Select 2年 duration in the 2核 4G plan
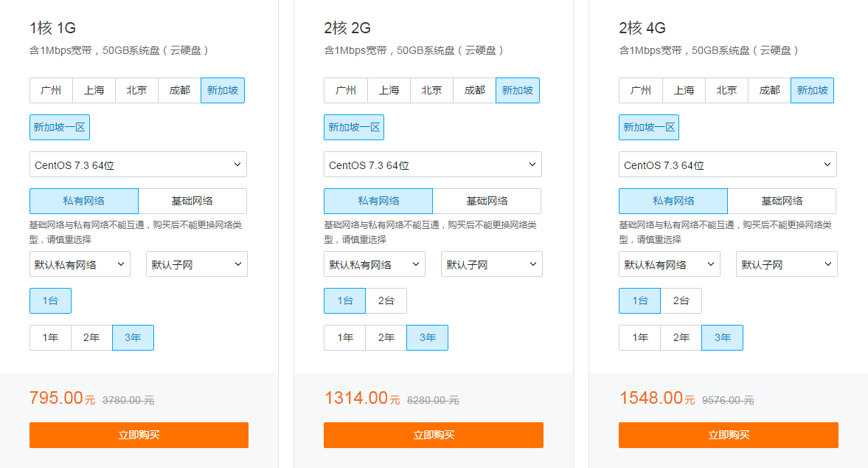This screenshot has width=868, height=468. 681,337
